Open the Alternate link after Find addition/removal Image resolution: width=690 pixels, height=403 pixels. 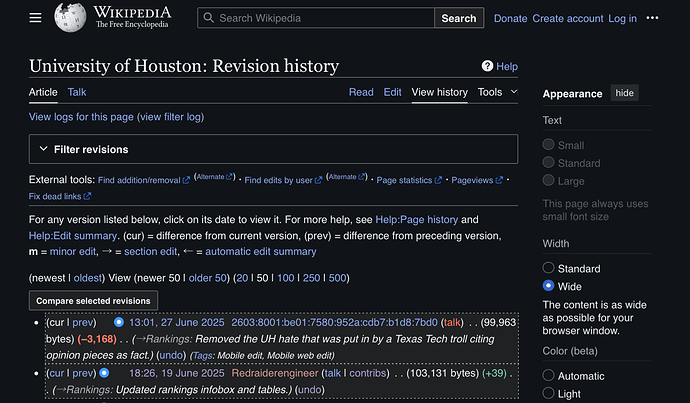[214, 177]
